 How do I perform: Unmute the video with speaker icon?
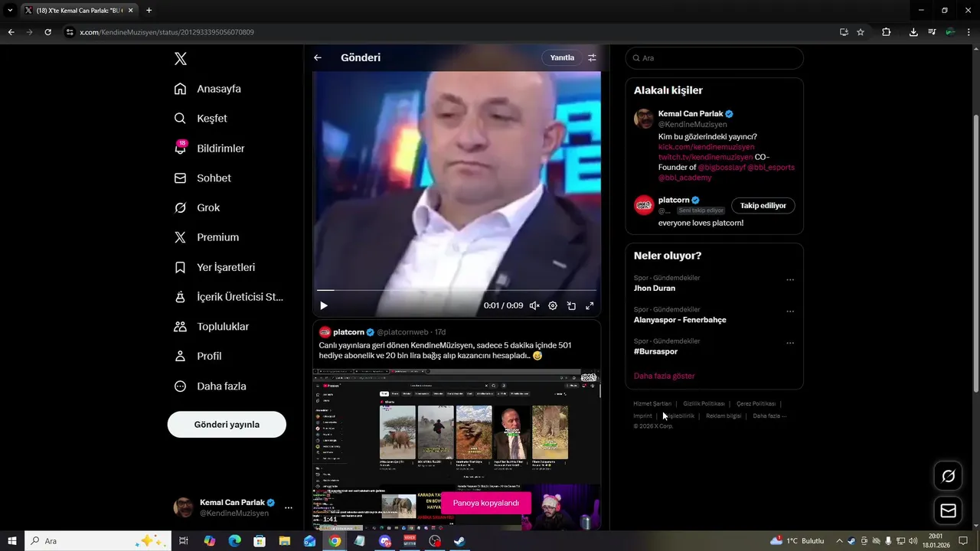tap(534, 305)
